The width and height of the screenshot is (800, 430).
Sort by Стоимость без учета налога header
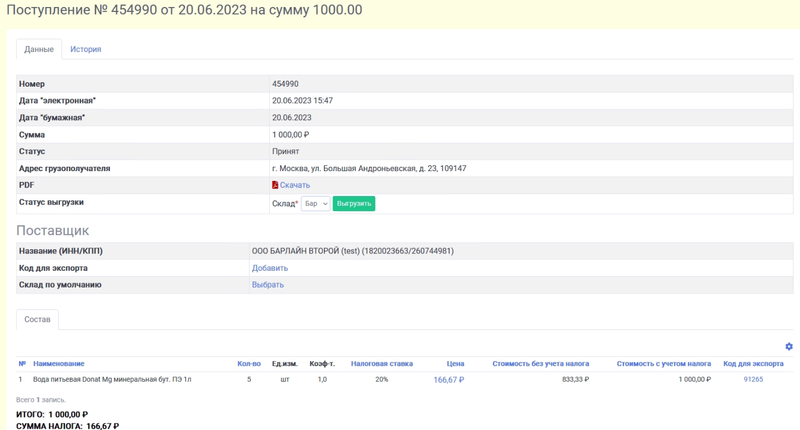click(540, 364)
